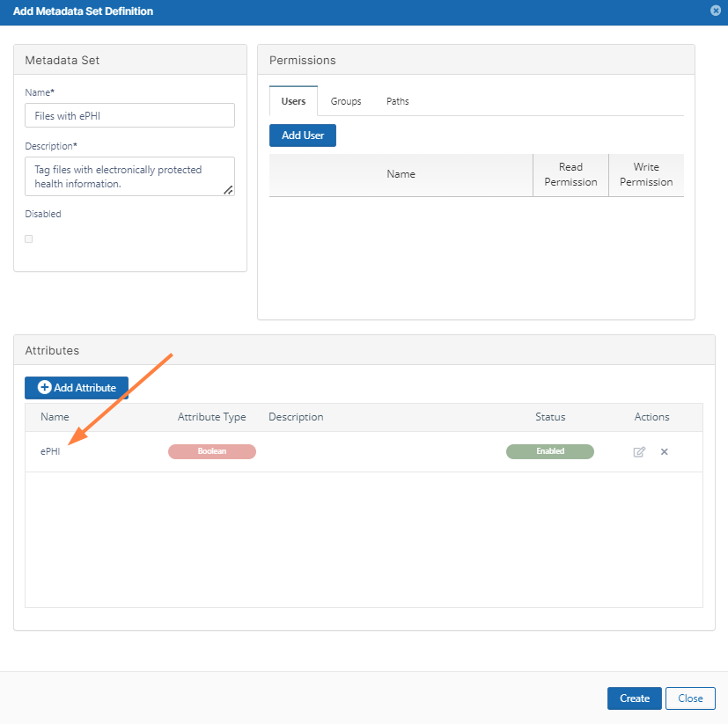This screenshot has width=728, height=724.
Task: Click the Attribute Type column header
Action: tap(211, 417)
